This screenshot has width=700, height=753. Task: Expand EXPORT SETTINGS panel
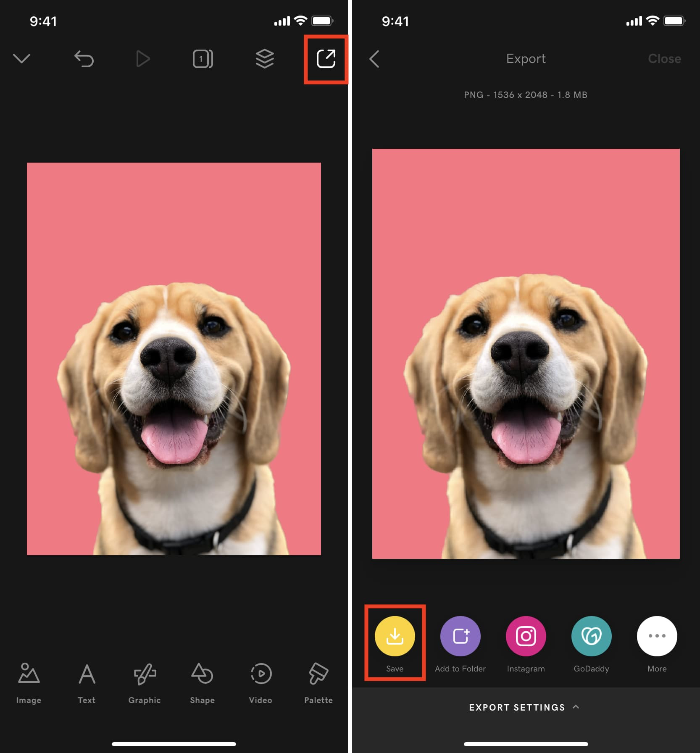point(525,708)
